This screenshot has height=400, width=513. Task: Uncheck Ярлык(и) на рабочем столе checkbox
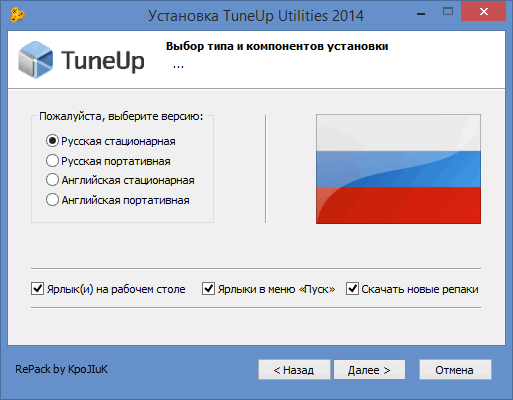37,289
